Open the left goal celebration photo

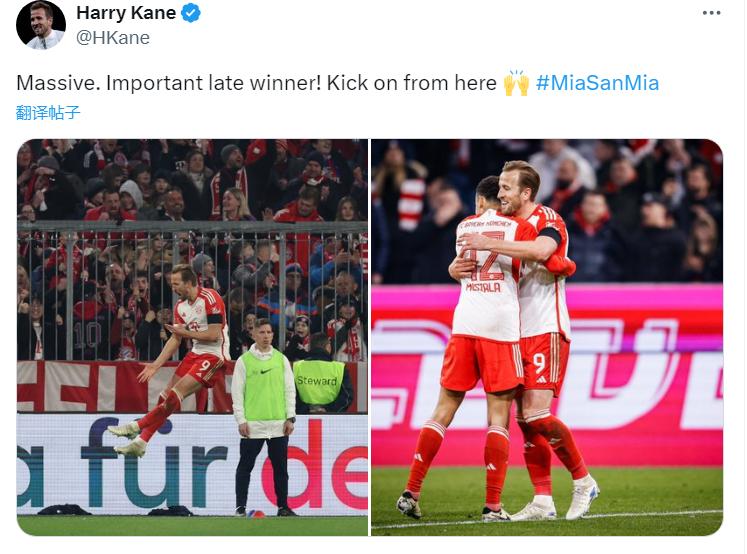[x=192, y=337]
